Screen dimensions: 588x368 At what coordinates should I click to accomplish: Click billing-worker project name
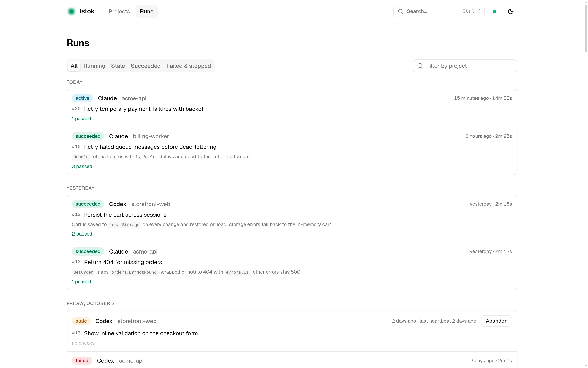click(151, 136)
